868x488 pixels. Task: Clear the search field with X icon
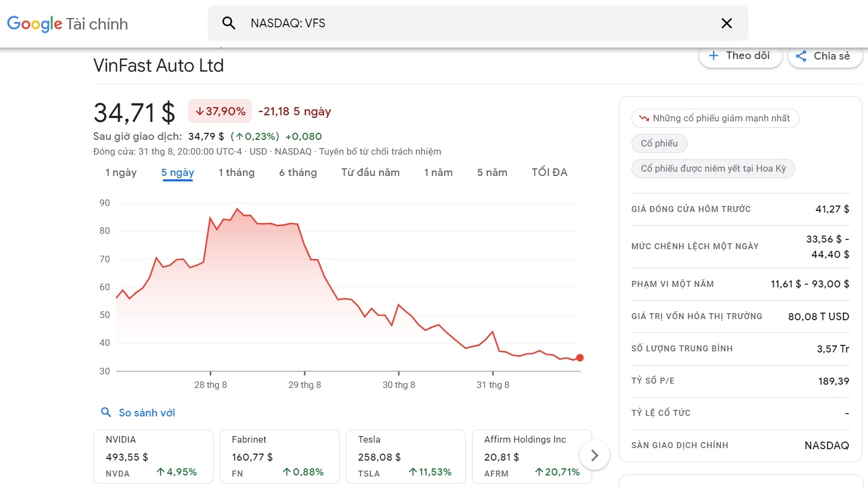click(x=727, y=23)
